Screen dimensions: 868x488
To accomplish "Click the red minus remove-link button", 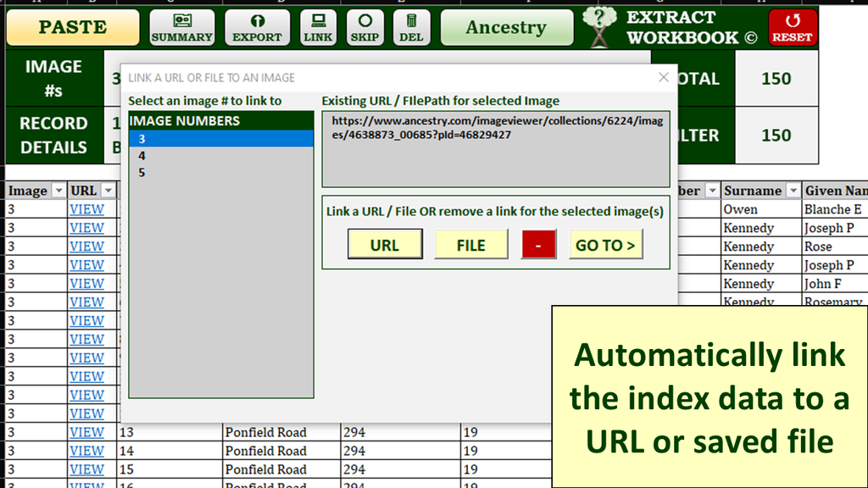I will [538, 244].
